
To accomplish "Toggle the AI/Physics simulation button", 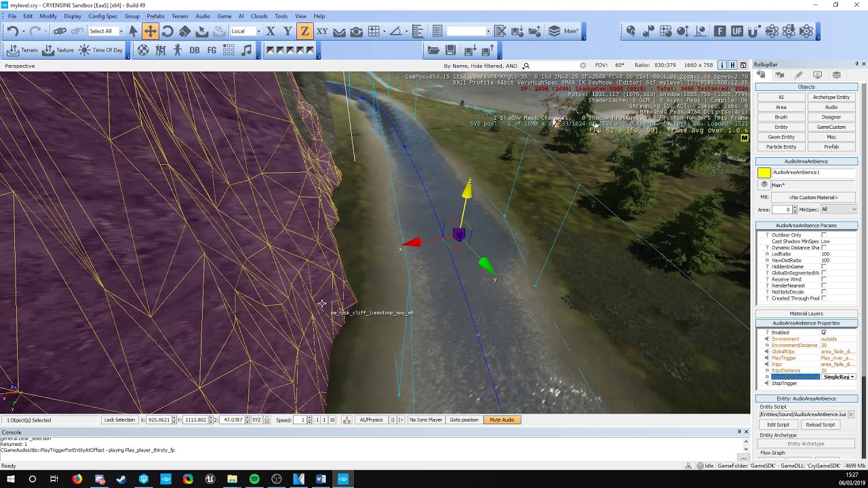I will tap(371, 420).
